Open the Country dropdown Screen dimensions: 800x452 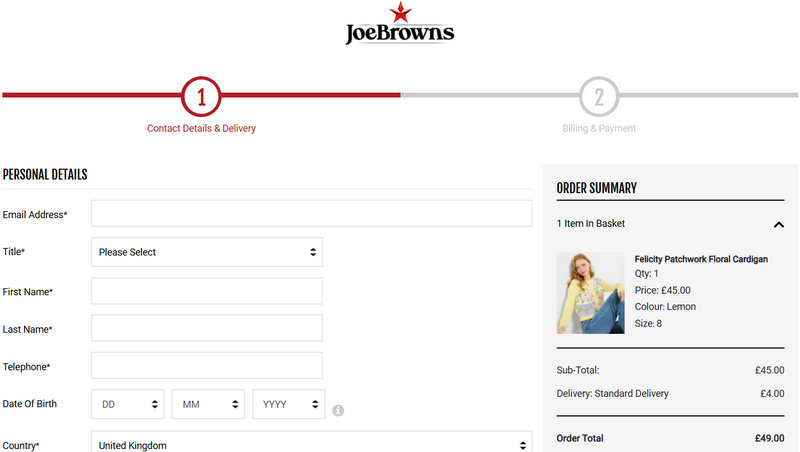(311, 443)
